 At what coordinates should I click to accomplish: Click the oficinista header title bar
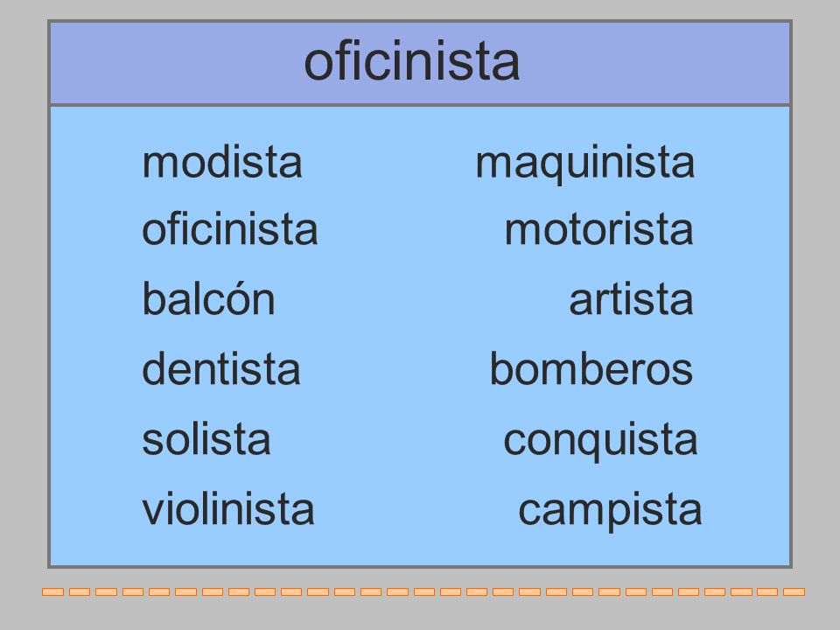tap(420, 63)
